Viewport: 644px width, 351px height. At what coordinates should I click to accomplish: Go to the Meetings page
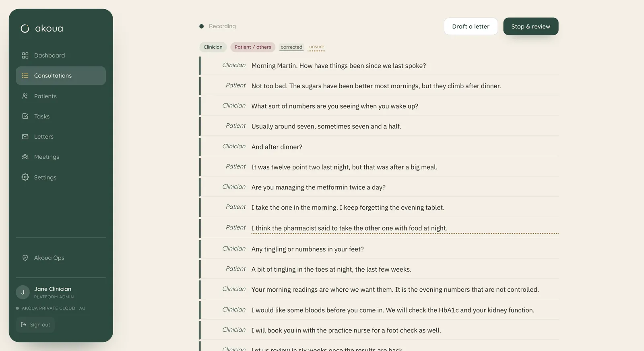(61, 157)
